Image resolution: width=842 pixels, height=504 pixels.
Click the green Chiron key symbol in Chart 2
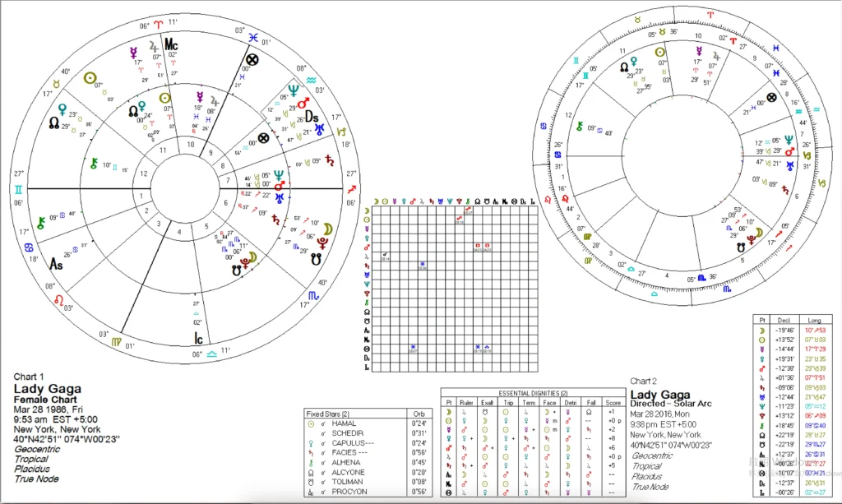pos(581,126)
